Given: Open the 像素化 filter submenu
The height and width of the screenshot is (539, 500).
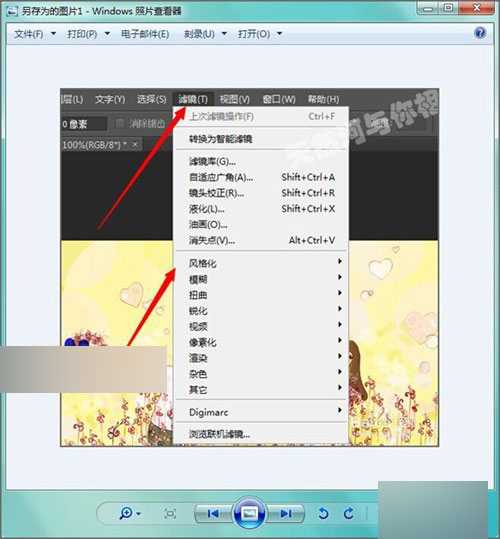Looking at the screenshot, I should (262, 342).
